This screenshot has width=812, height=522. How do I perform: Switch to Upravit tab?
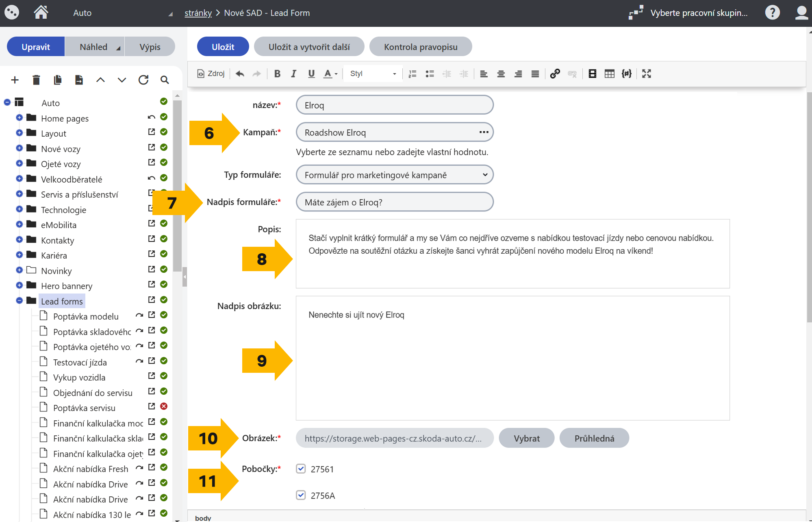click(36, 47)
